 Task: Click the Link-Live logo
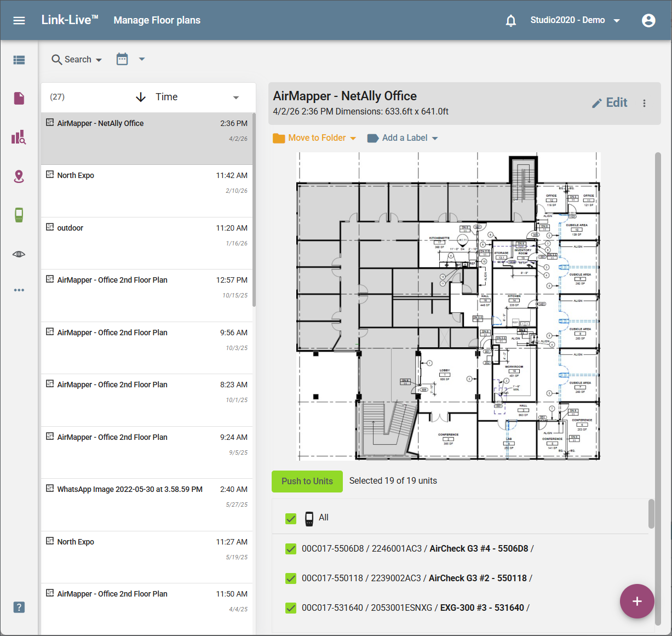click(x=70, y=20)
